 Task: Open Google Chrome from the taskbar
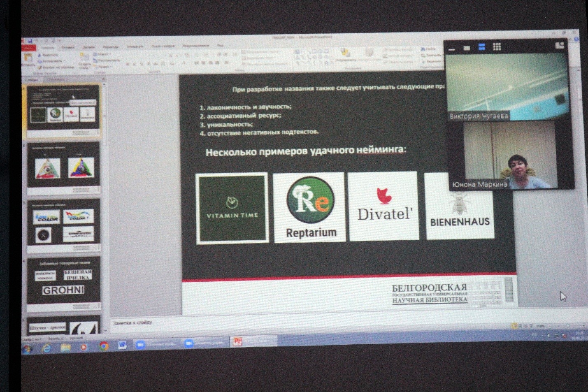click(x=103, y=346)
